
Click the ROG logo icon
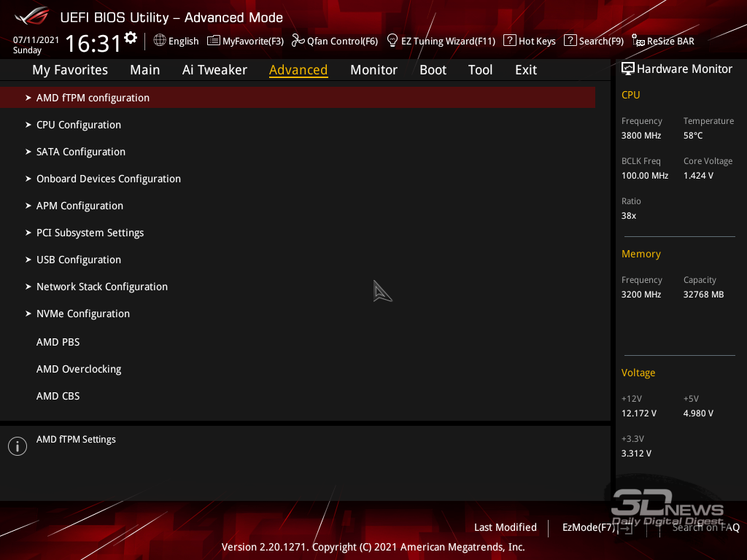(32, 16)
